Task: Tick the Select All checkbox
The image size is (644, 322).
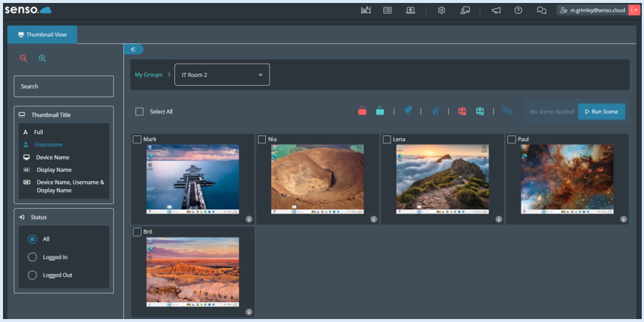Action: tap(140, 112)
